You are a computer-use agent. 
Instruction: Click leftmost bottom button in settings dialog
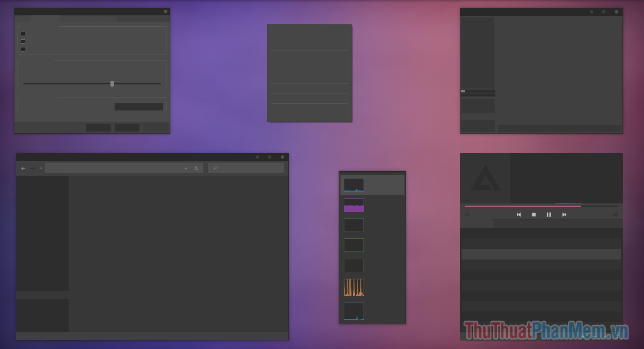98,128
